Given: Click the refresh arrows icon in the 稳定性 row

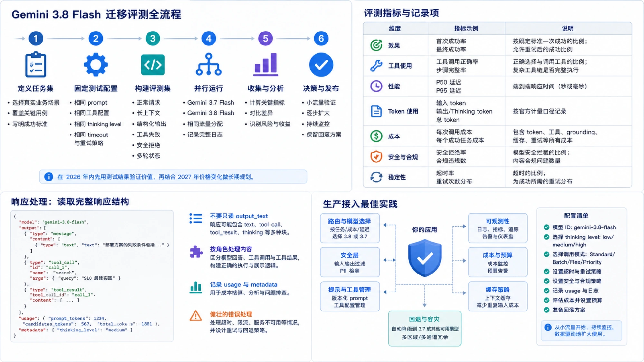Looking at the screenshot, I should click(376, 177).
